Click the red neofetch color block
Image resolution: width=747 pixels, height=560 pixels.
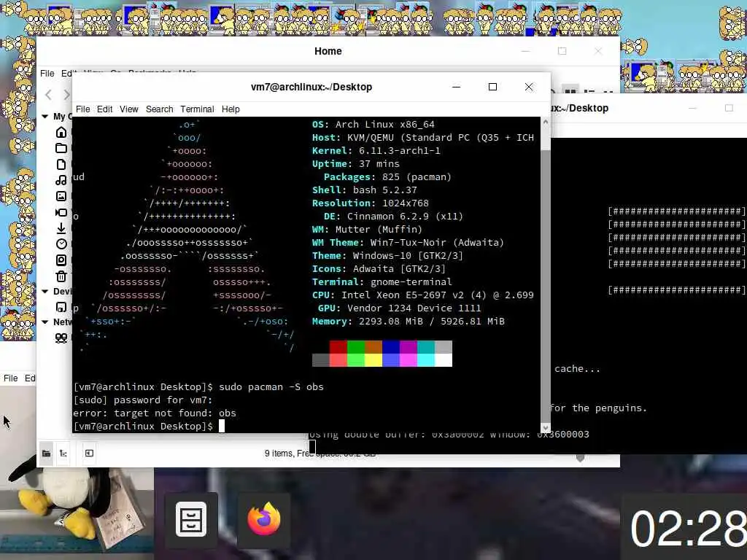[338, 346]
